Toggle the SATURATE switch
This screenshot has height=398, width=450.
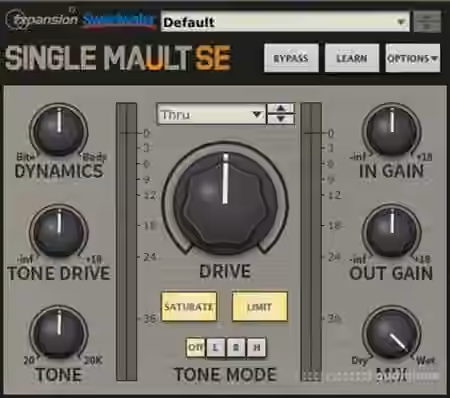point(189,307)
